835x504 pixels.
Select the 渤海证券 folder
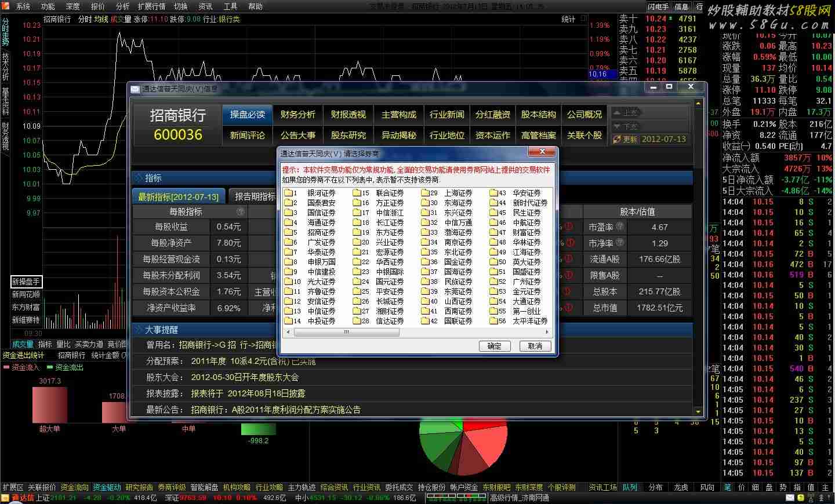click(x=447, y=232)
